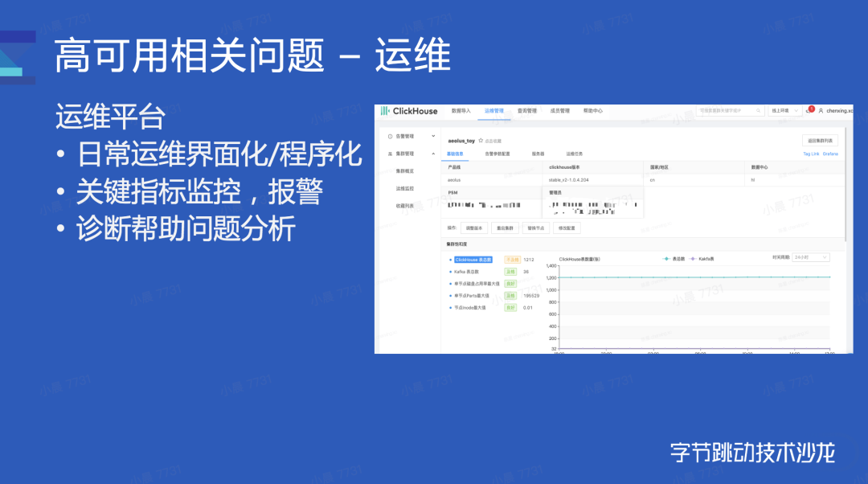This screenshot has height=484, width=868.
Task: Open the 数据导入 top menu
Action: [x=461, y=111]
